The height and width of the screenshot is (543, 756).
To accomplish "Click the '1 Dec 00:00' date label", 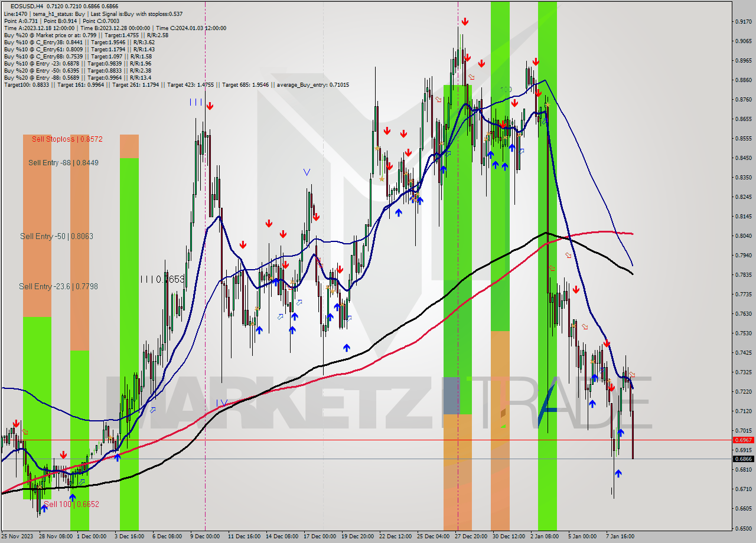I will (92, 537).
